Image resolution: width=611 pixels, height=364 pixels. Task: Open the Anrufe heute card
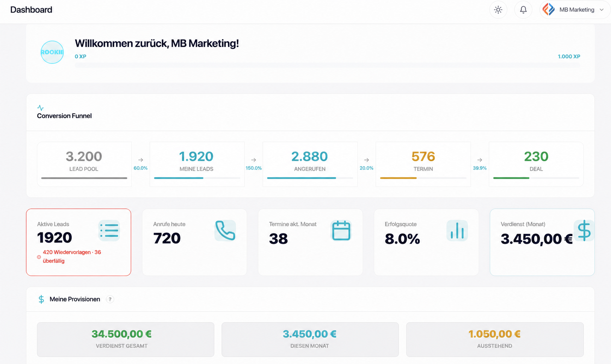(x=194, y=242)
